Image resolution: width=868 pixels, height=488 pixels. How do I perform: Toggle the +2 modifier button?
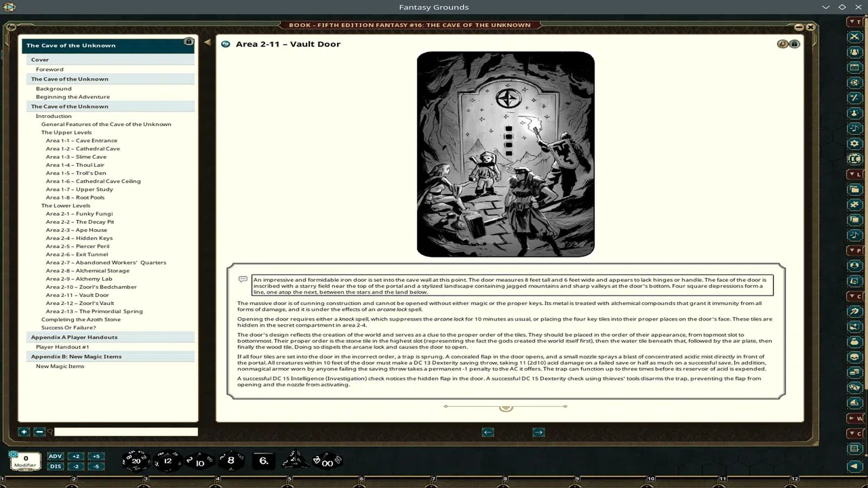click(76, 456)
